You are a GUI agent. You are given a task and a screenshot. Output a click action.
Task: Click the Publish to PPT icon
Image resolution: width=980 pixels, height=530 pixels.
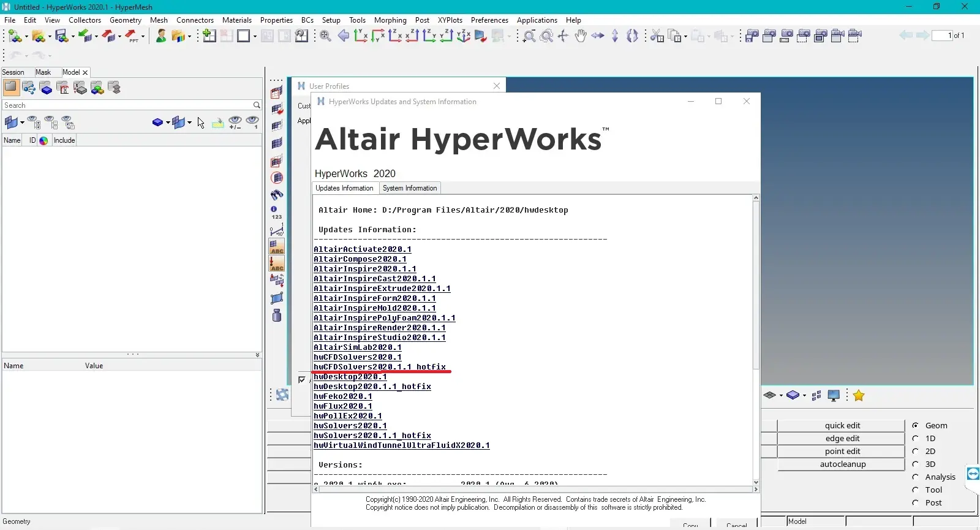point(132,36)
